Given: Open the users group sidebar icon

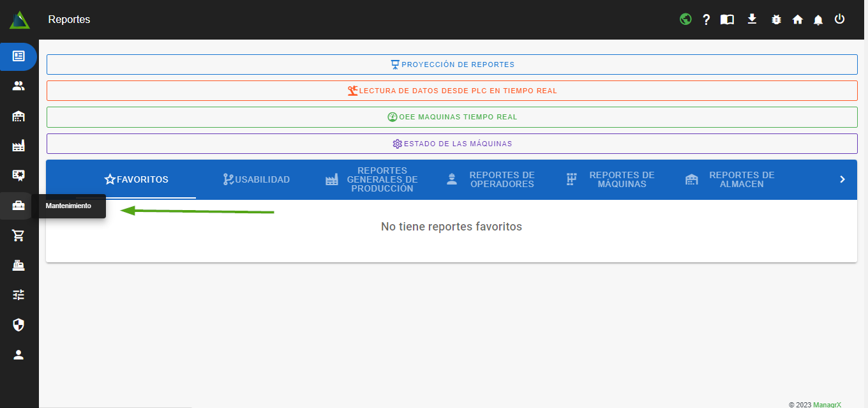Looking at the screenshot, I should click(x=19, y=86).
